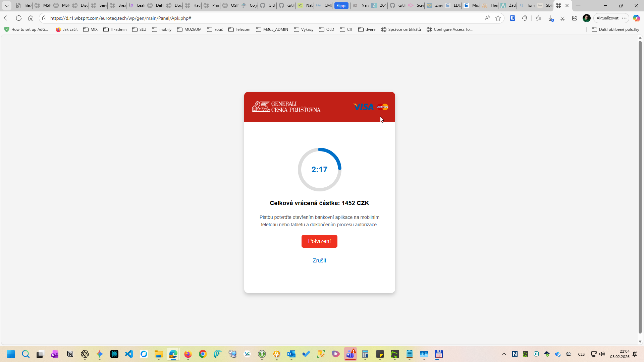Open Visual Studio Code from the taskbar
644x362 pixels.
pyautogui.click(x=129, y=354)
